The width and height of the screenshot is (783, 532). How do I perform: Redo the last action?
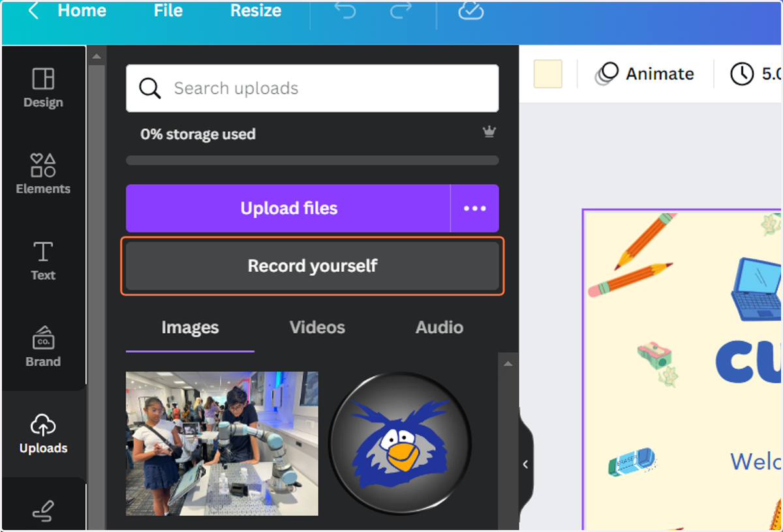pos(399,11)
